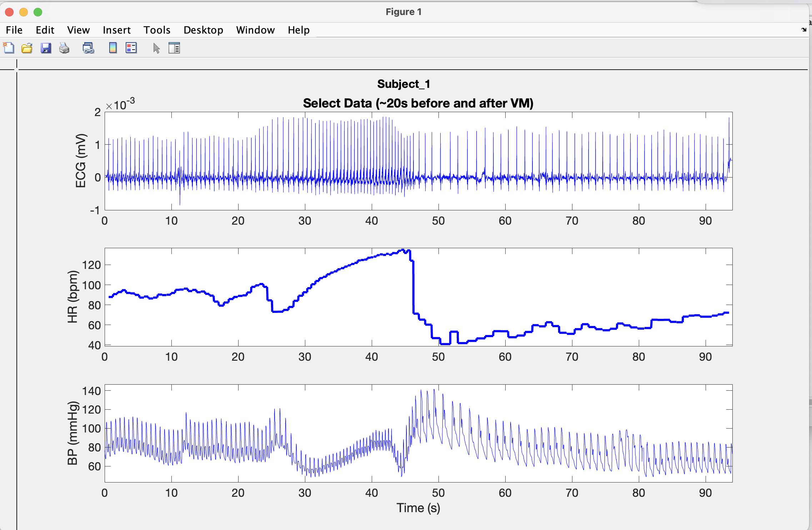Insert a legend via the toolbar icon
This screenshot has height=530, width=812.
point(131,48)
